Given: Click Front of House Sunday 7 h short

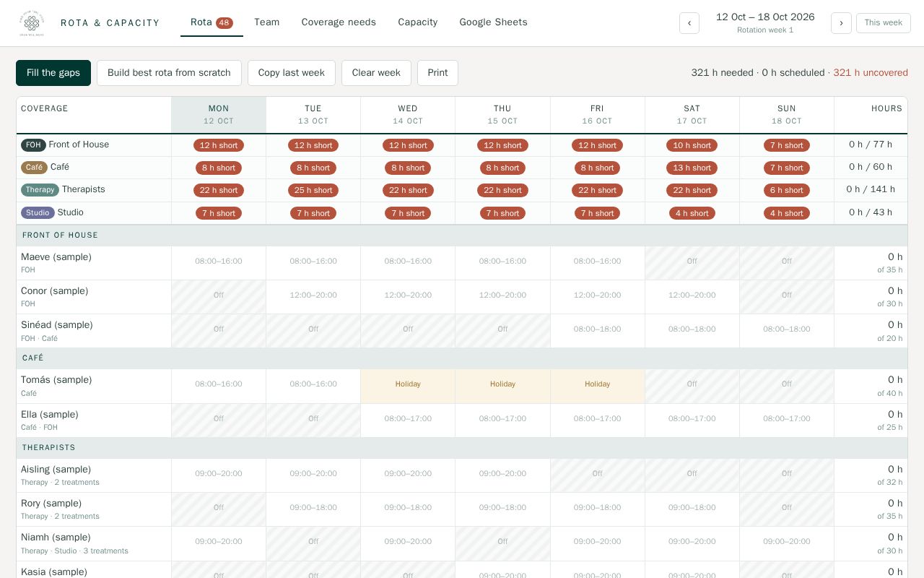Looking at the screenshot, I should coord(787,145).
